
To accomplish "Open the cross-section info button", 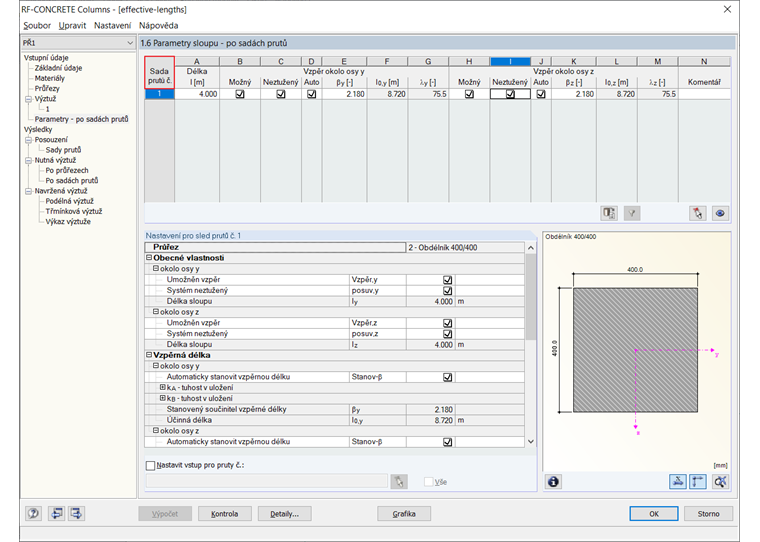I will [x=553, y=481].
